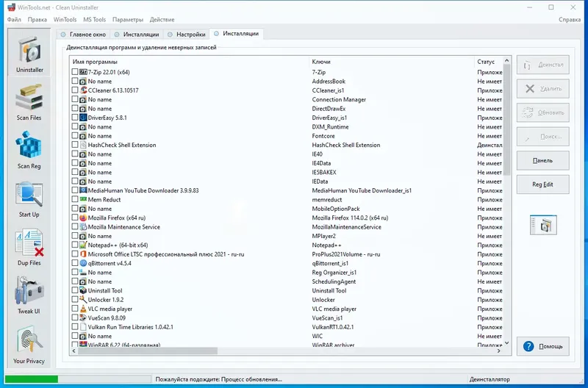Open the Scan Files tool
This screenshot has height=388, width=588.
[x=29, y=101]
